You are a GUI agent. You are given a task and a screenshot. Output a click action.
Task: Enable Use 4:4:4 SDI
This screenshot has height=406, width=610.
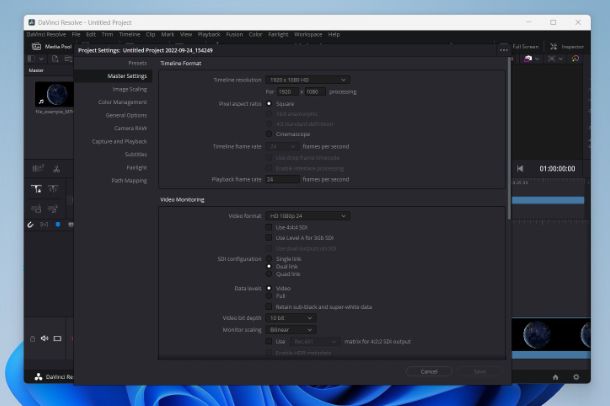pyautogui.click(x=269, y=227)
